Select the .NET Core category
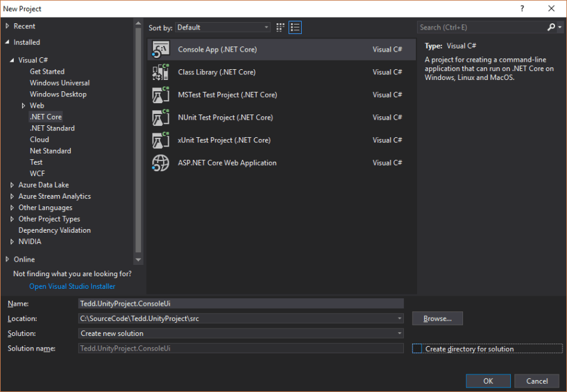The image size is (567, 392). click(x=46, y=116)
